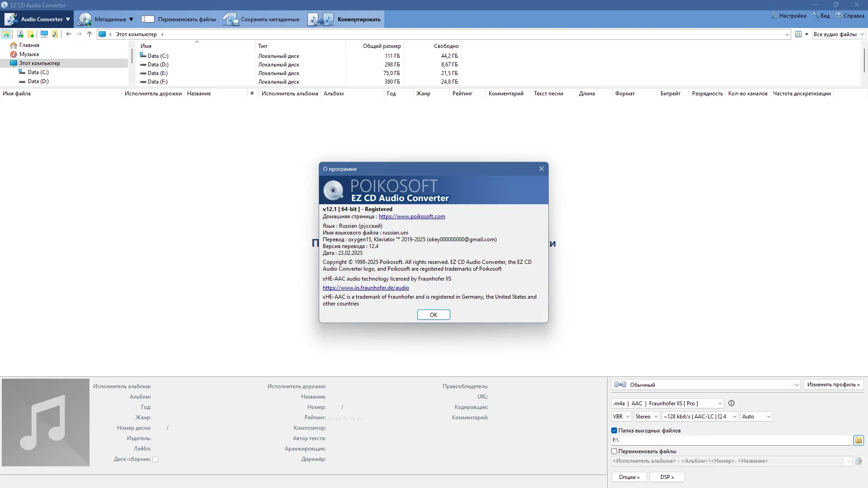The height and width of the screenshot is (488, 868).
Task: Click the up-directory arrow icon
Action: coord(90,34)
